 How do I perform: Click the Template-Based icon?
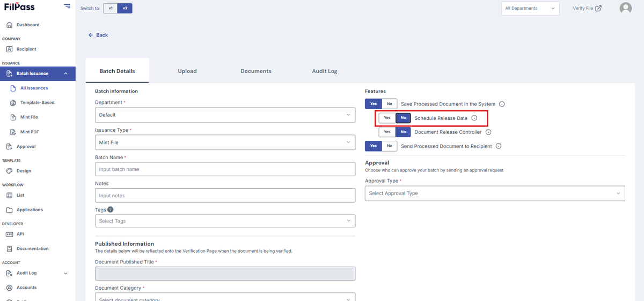tap(13, 103)
